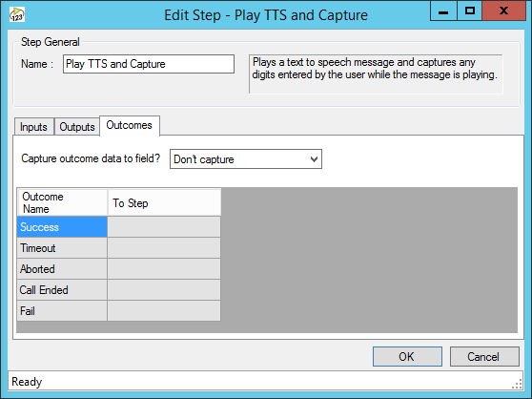Open To Step cell for Timeout
532x399 pixels.
[164, 248]
